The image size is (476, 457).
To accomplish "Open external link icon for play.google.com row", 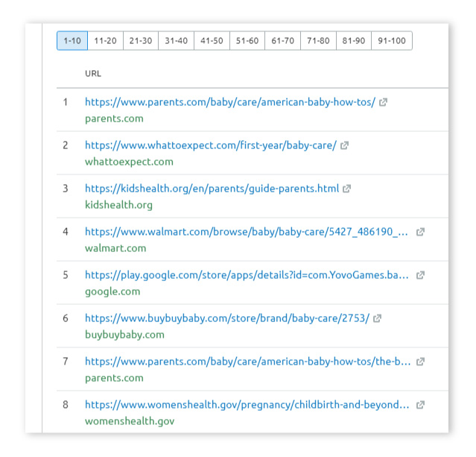I will pos(420,275).
